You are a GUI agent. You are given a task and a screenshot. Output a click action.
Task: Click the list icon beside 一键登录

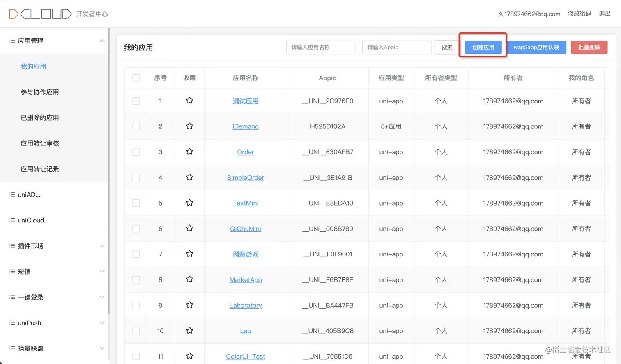click(12, 297)
